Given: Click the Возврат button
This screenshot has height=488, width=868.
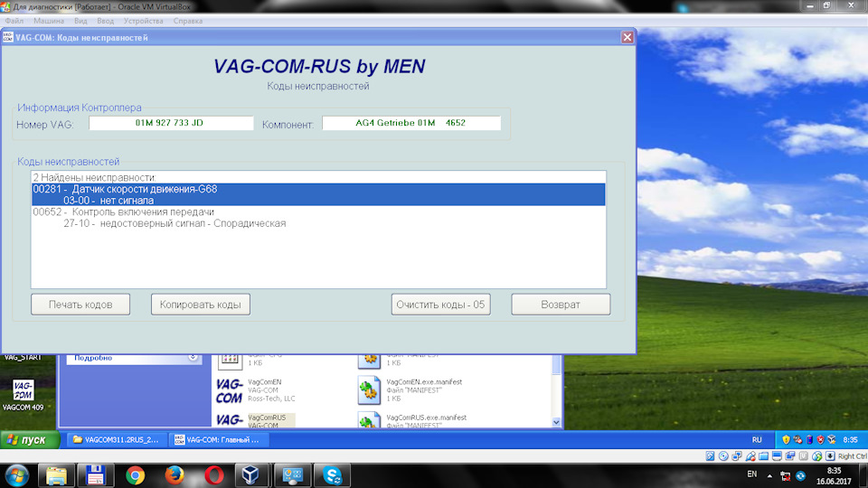Looking at the screenshot, I should [x=561, y=305].
